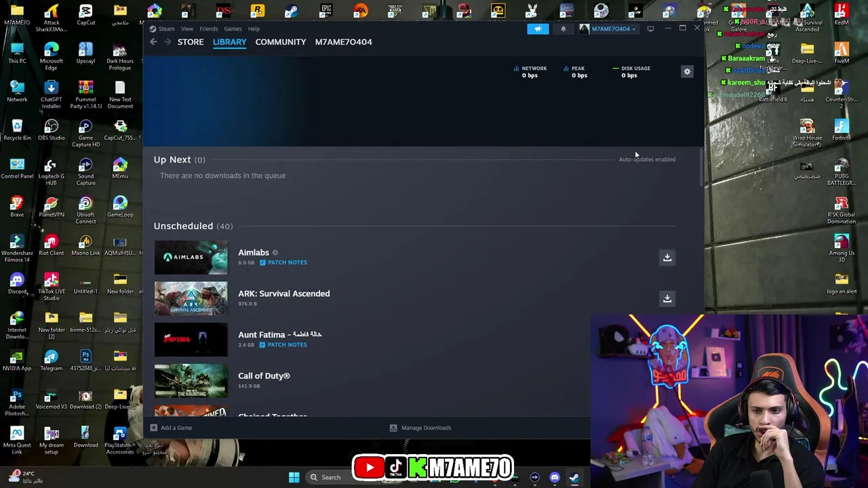Select the Control Panel desktop icon
The height and width of the screenshot is (488, 868).
tap(17, 169)
